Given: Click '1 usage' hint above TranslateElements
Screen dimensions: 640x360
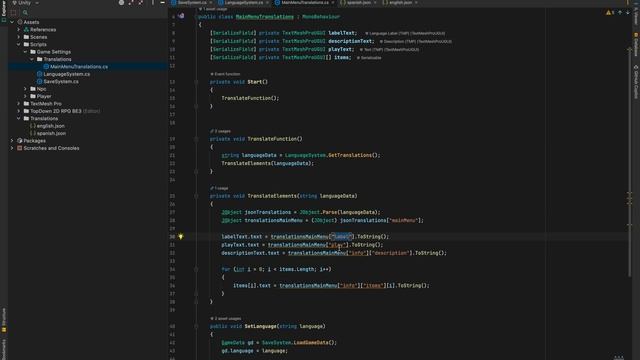Looking at the screenshot, I should tap(219, 188).
